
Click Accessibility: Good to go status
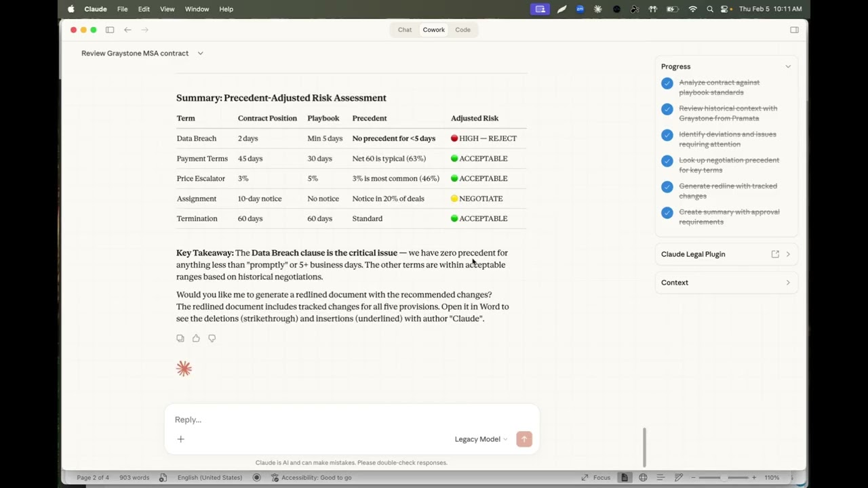[x=311, y=477]
